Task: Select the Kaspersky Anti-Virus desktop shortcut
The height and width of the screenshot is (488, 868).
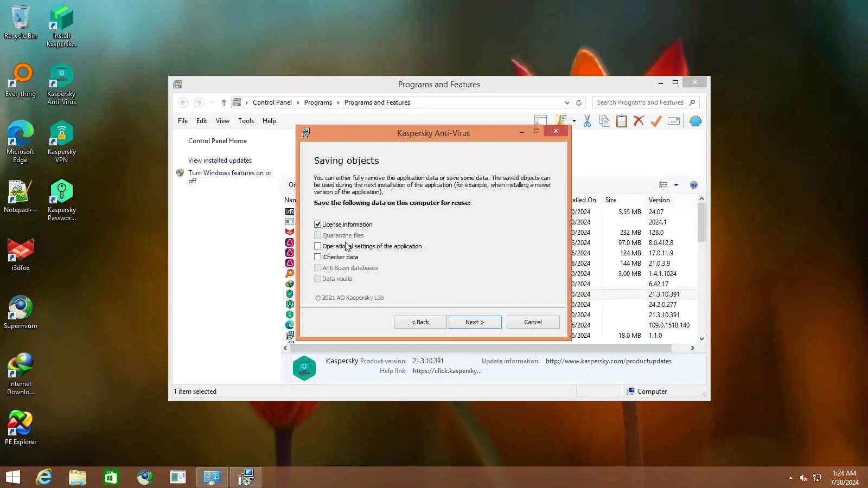Action: (61, 84)
